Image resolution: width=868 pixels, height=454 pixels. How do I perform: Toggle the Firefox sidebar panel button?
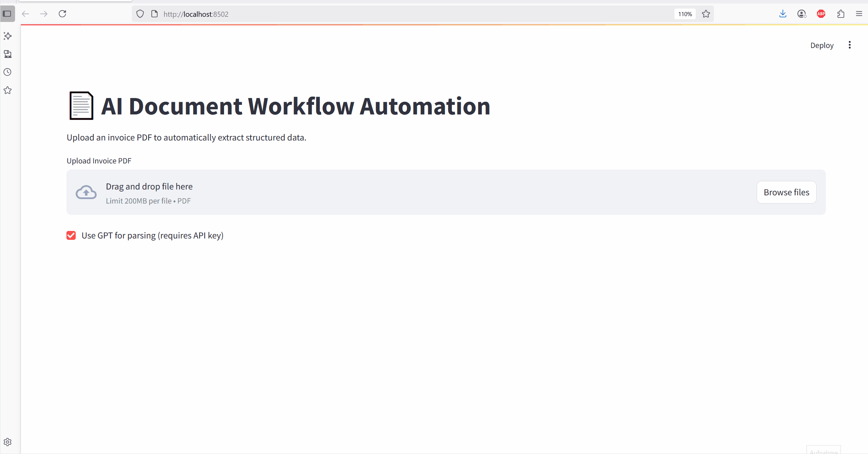tap(7, 14)
